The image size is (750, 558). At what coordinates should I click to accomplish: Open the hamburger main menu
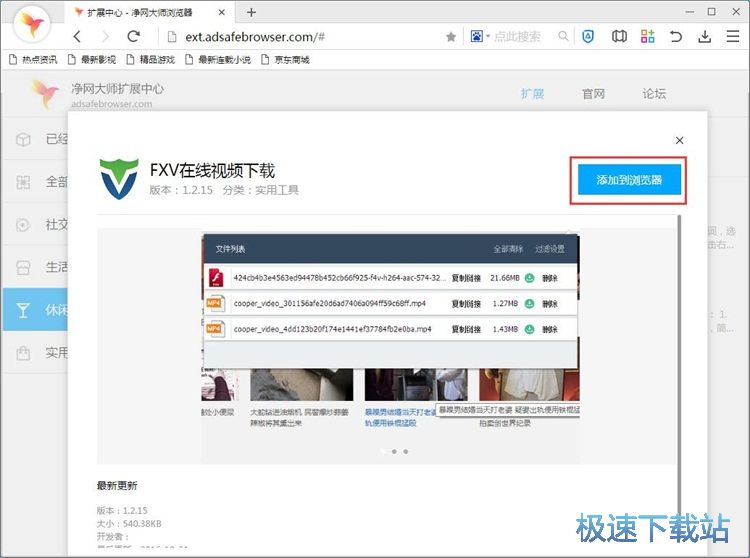[731, 37]
